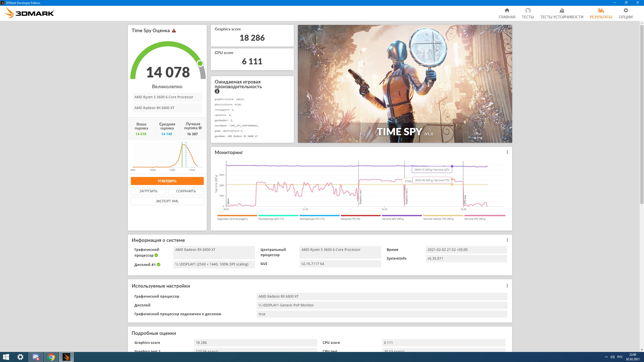The width and height of the screenshot is (644, 362).
Task: Open the ГЛАВНАЯ home icon
Action: (x=507, y=11)
